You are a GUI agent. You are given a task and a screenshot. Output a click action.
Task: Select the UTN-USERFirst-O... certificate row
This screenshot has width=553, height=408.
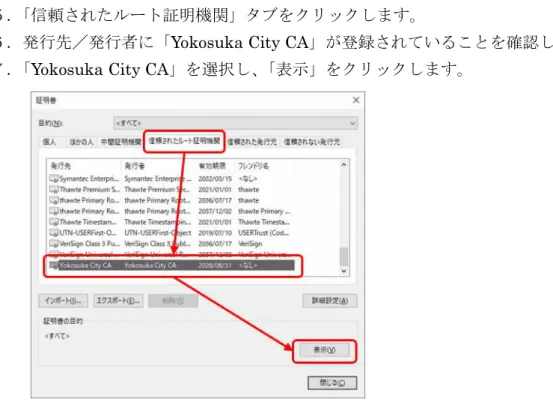171,233
